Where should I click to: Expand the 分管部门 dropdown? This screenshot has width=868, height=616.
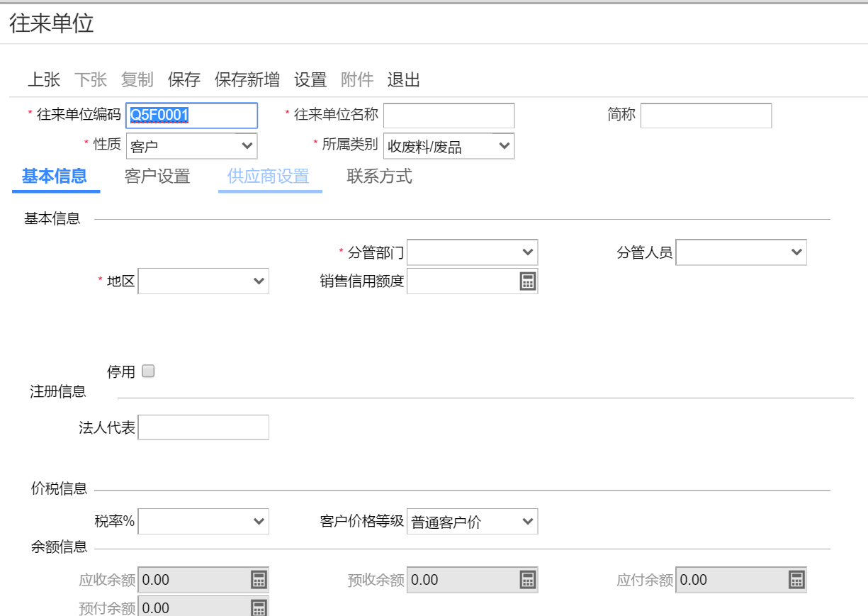(x=473, y=252)
